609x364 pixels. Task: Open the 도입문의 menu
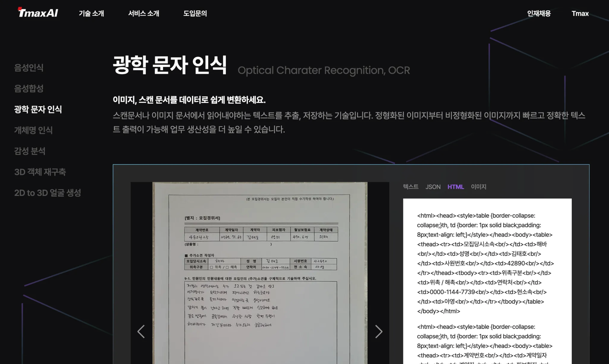pyautogui.click(x=195, y=13)
